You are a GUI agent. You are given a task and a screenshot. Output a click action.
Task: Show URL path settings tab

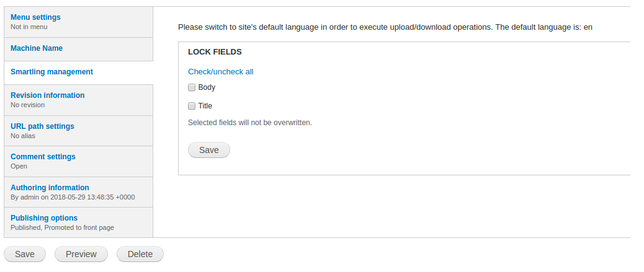[x=42, y=126]
